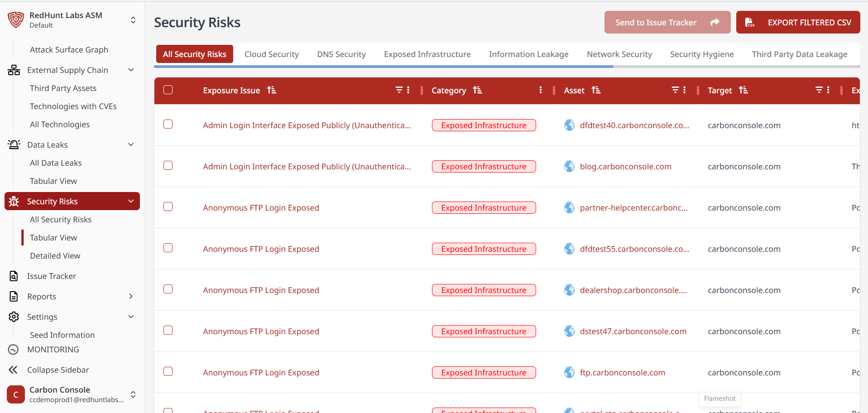868x413 pixels.
Task: Click the Monitoring circle icon
Action: [14, 350]
